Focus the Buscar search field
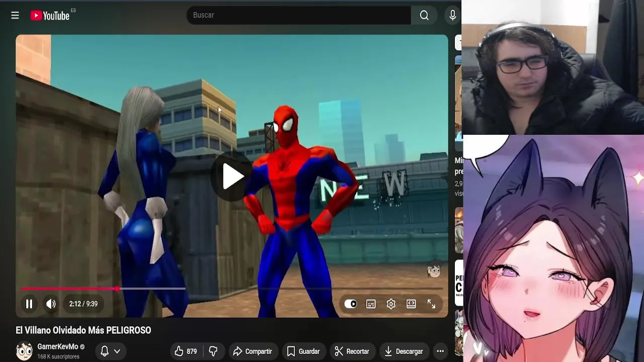The image size is (644, 362). (x=299, y=15)
